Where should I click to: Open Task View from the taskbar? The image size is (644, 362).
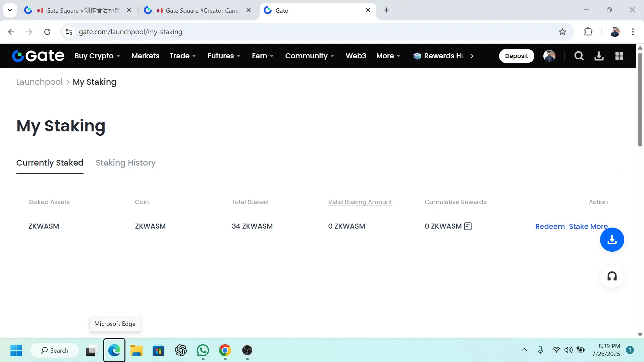coord(92,350)
